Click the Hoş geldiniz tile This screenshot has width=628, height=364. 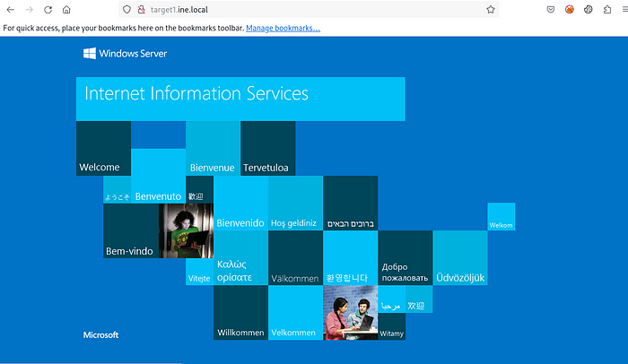(x=295, y=203)
